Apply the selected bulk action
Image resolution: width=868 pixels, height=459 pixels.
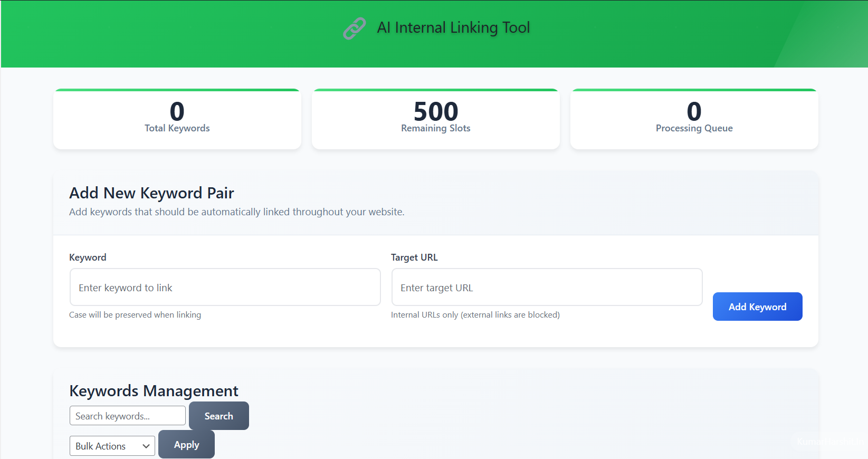(x=186, y=445)
